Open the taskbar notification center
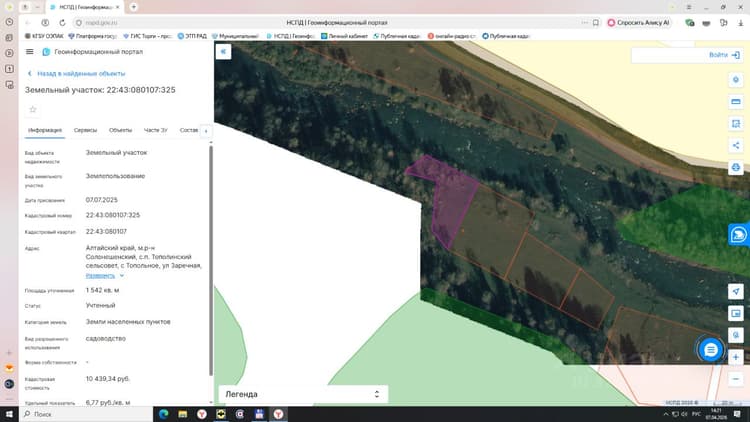 point(737,414)
